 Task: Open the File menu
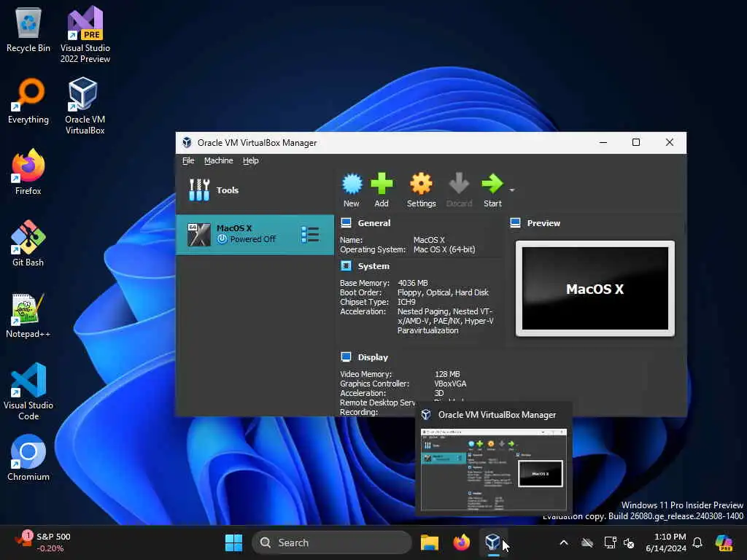tap(188, 160)
